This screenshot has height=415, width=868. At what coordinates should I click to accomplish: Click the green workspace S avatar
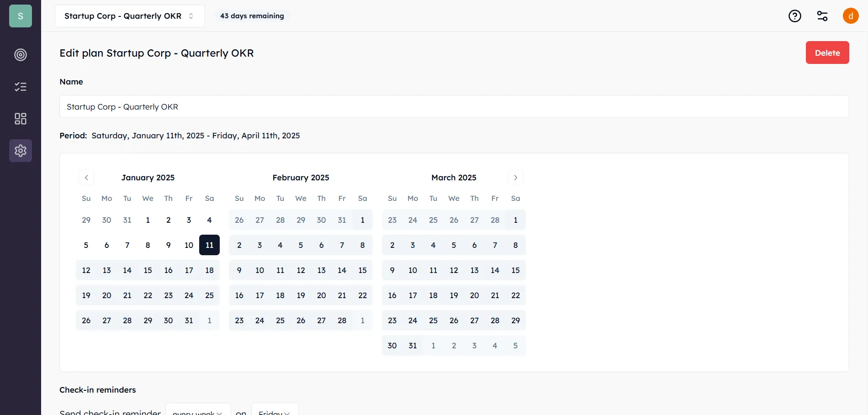(x=20, y=16)
